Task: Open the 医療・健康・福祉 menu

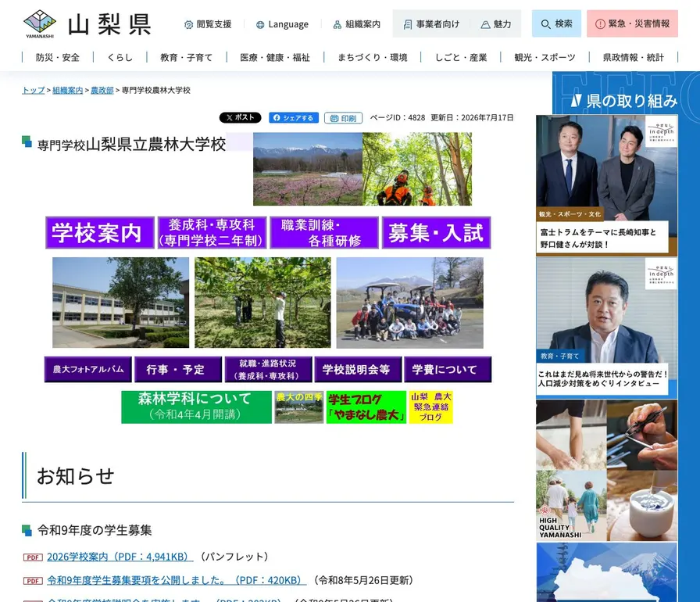Action: [x=275, y=58]
